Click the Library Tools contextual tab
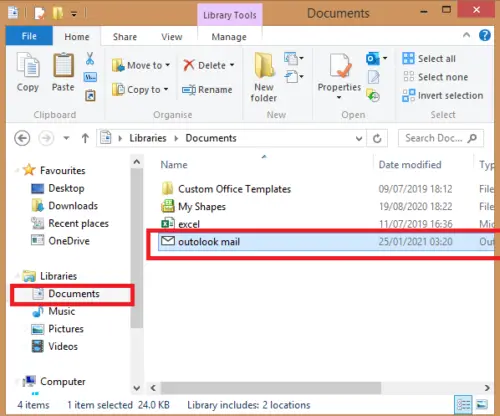Image resolution: width=500 pixels, height=416 pixels. tap(230, 15)
